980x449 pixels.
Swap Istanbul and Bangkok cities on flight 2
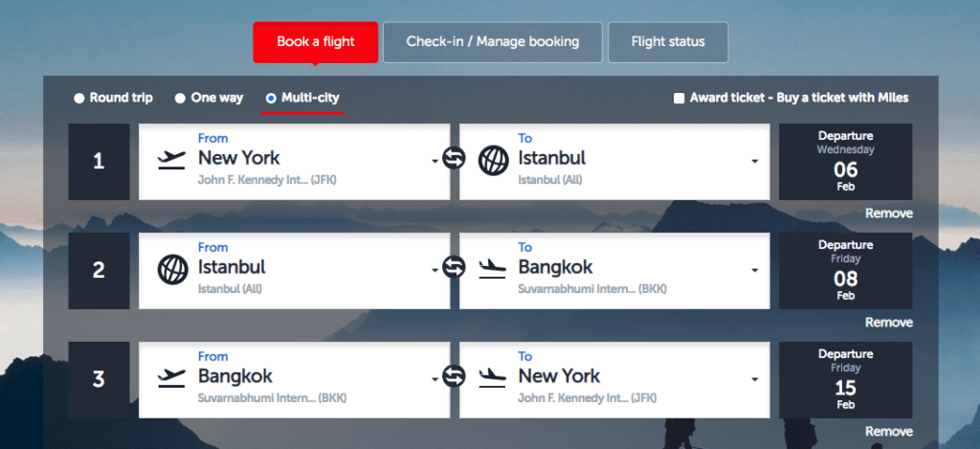click(455, 268)
